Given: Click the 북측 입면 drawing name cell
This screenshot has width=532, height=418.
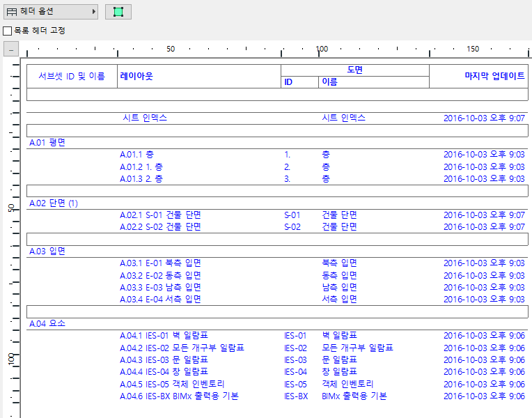Looking at the screenshot, I should (x=339, y=263).
